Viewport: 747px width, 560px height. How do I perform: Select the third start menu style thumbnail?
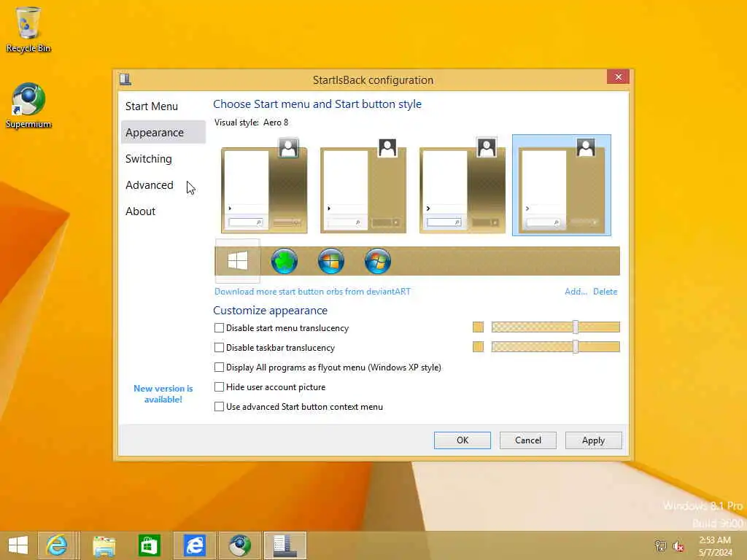[x=462, y=185]
